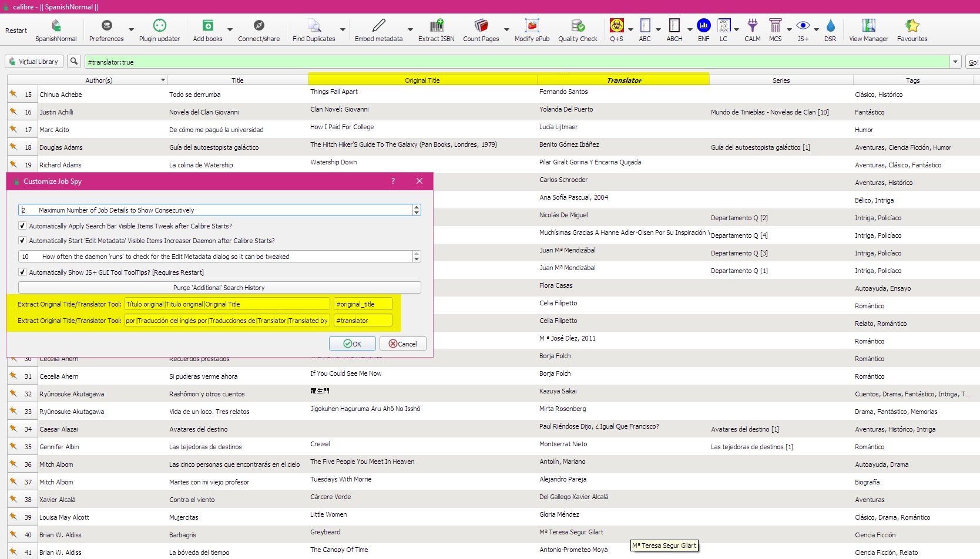Uncheck Automatically Apply Search Bar Tweak option
Viewport: 980px width, 559px height.
(22, 226)
